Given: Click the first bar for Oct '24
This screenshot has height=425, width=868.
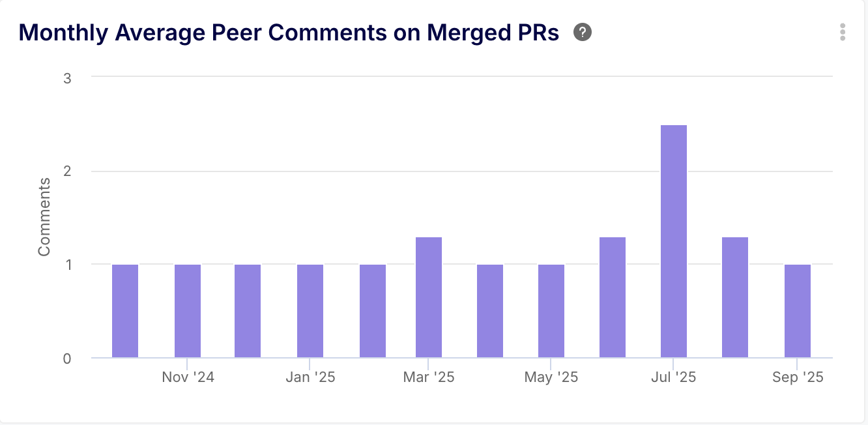Looking at the screenshot, I should pos(125,311).
